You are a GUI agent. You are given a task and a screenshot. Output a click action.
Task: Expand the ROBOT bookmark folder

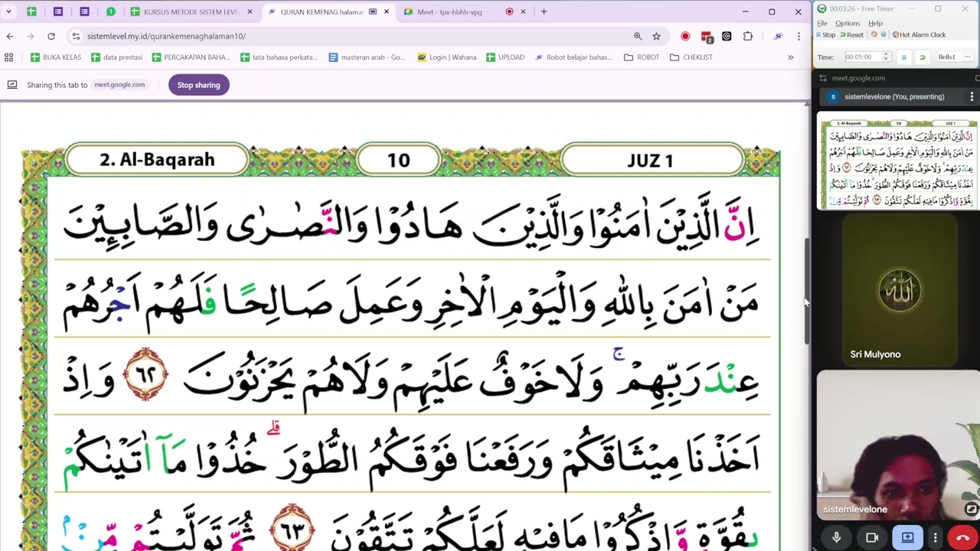[x=642, y=57]
